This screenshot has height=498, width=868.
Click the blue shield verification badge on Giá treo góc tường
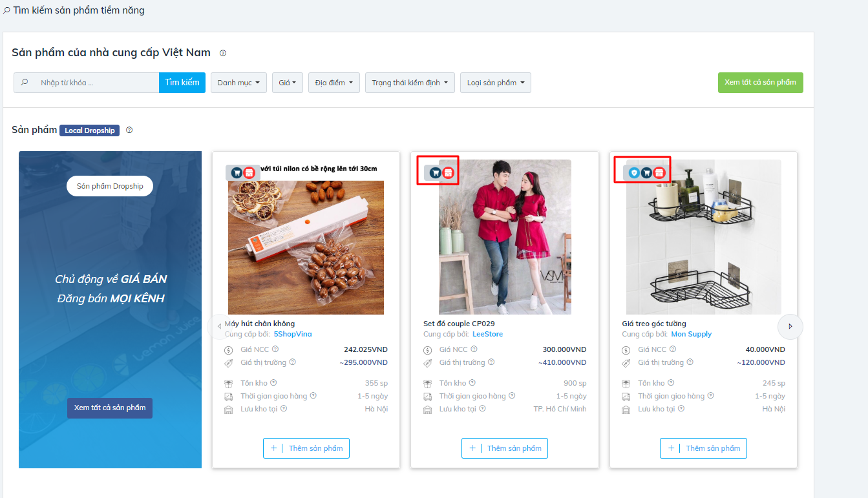pyautogui.click(x=634, y=172)
